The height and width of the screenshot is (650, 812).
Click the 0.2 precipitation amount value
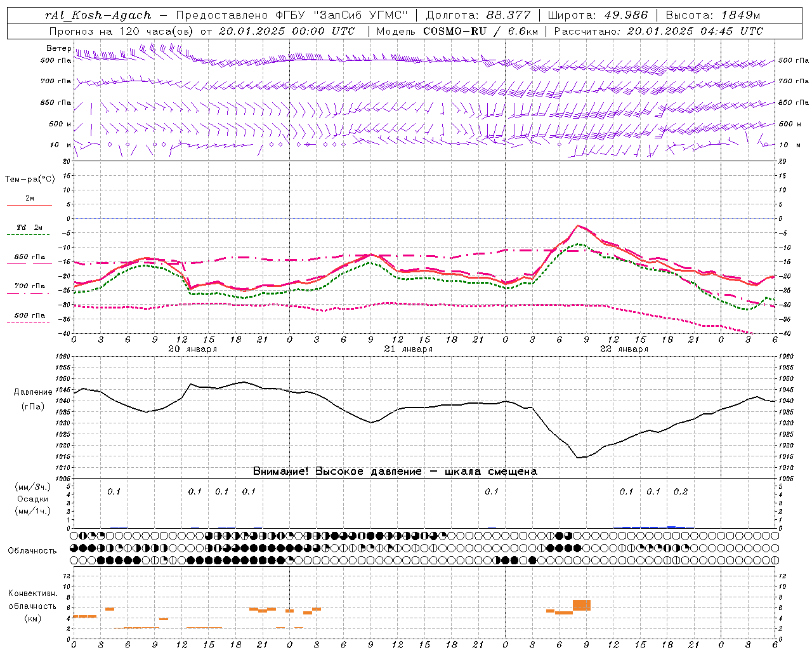(x=681, y=491)
